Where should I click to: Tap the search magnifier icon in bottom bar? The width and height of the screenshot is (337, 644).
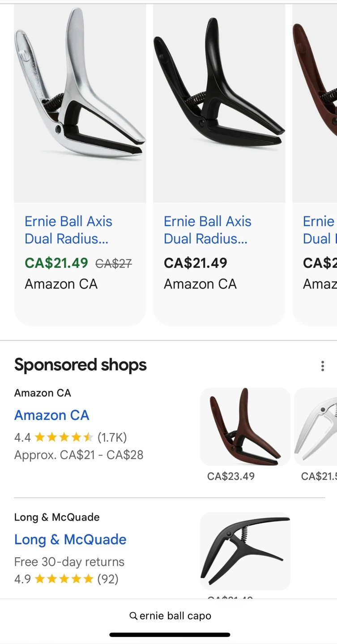[133, 616]
